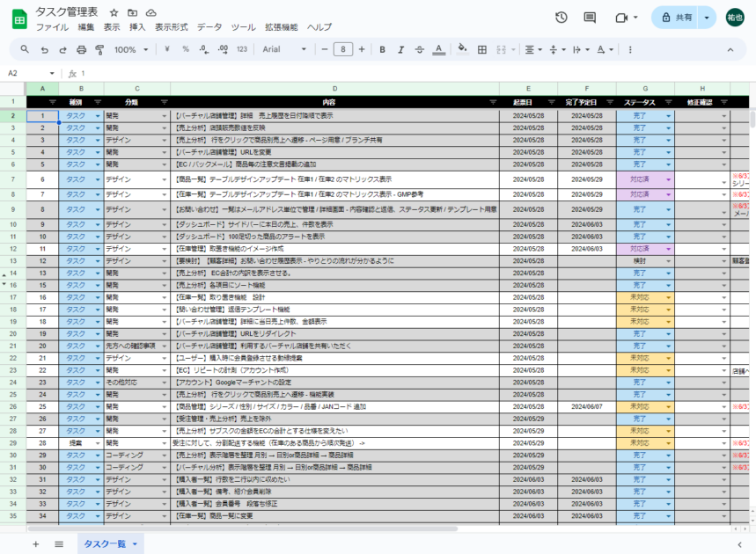Open the Arial font family dropdown
Image resolution: width=756 pixels, height=554 pixels.
pos(284,49)
